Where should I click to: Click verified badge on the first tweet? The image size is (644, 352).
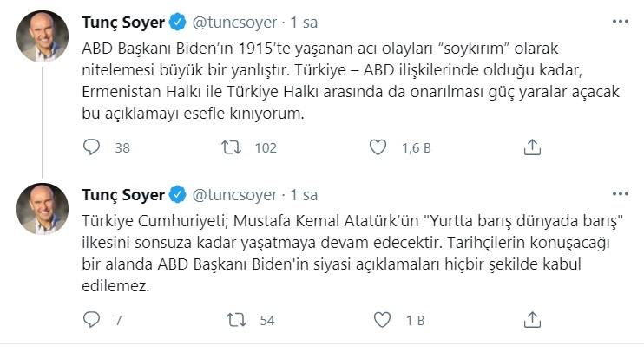[176, 20]
